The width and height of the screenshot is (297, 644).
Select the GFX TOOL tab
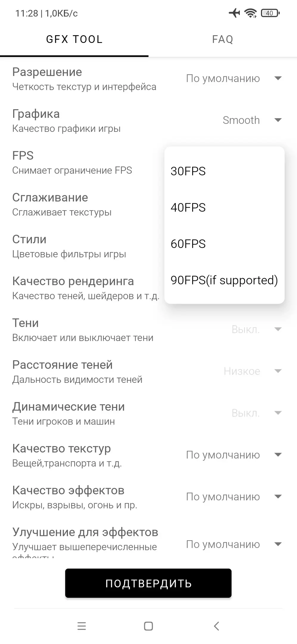pos(74,39)
